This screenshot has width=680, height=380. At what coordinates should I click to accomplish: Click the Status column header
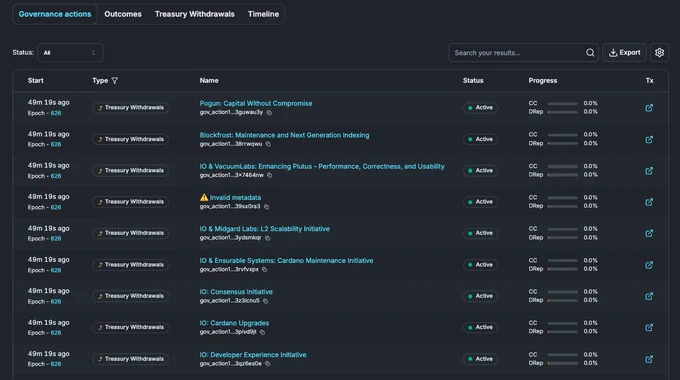coord(473,81)
